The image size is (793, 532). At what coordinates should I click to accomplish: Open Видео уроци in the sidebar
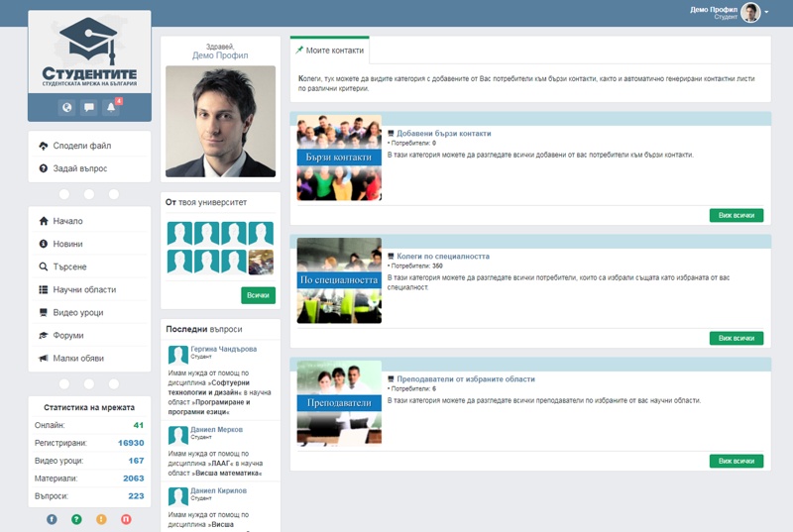pyautogui.click(x=89, y=312)
